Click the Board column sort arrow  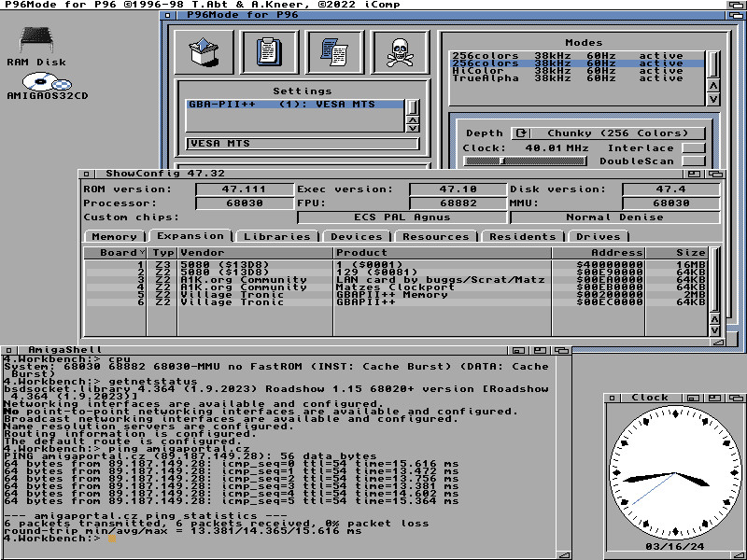coord(142,253)
